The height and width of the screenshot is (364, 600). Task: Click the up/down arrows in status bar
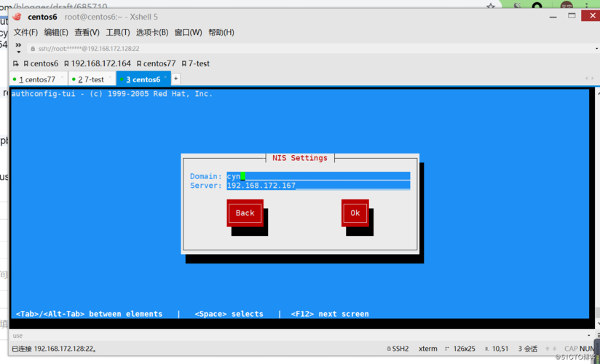[x=550, y=349]
